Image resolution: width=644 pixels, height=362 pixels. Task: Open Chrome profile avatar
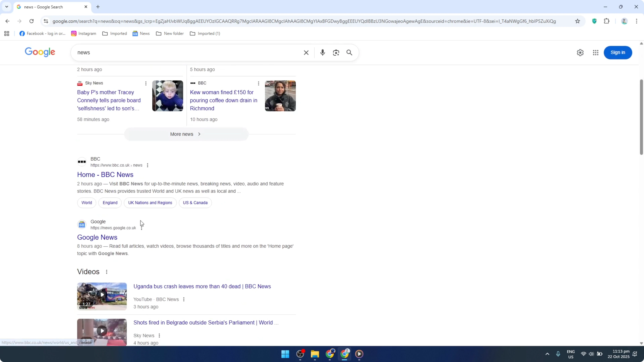point(624,21)
